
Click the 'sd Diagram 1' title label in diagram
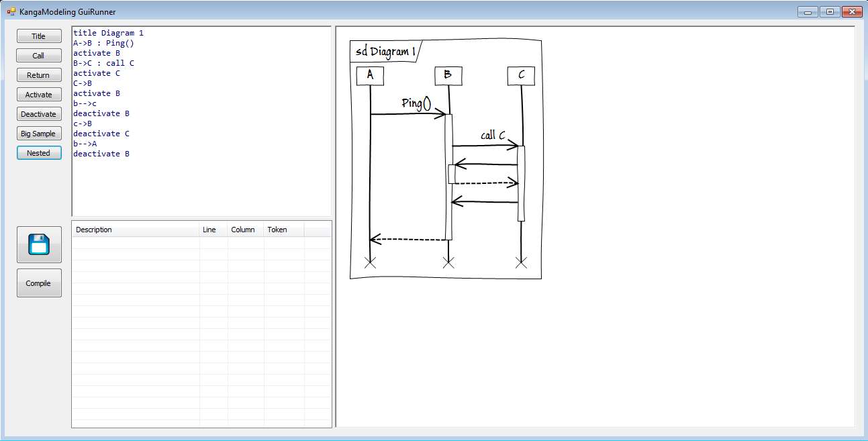coord(385,52)
